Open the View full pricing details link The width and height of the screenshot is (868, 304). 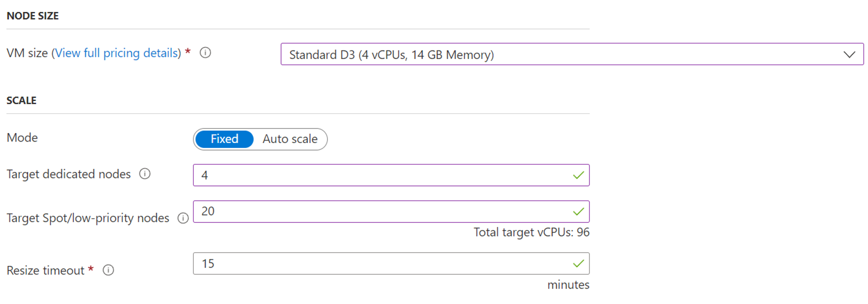(116, 53)
